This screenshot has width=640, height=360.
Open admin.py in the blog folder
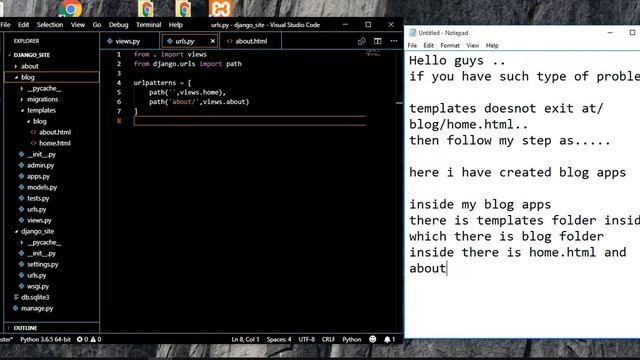(40, 165)
